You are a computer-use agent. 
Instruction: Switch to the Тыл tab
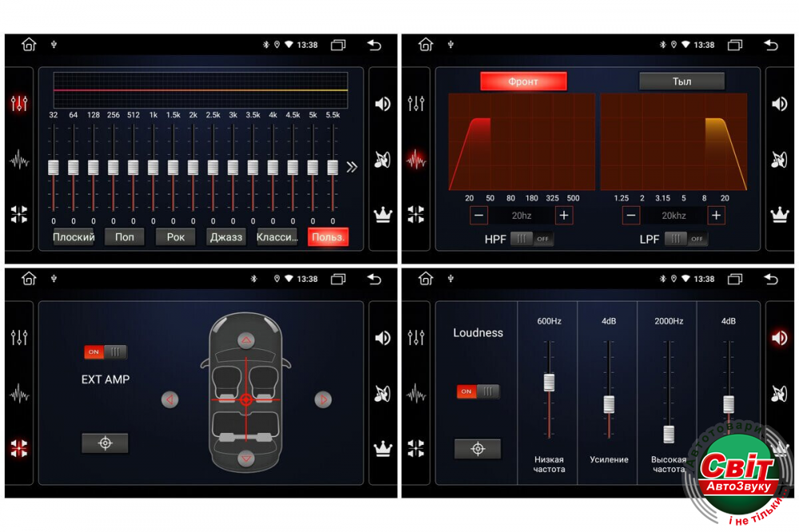pos(682,81)
